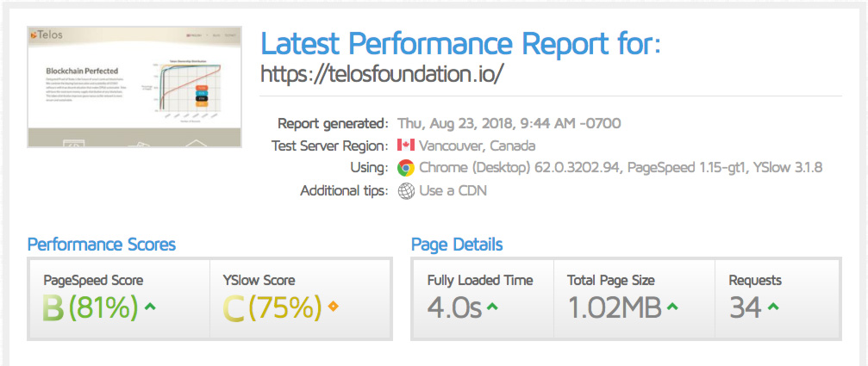The height and width of the screenshot is (366, 868).
Task: Click the Fully Loaded Time value 4.0s
Action: click(x=454, y=308)
